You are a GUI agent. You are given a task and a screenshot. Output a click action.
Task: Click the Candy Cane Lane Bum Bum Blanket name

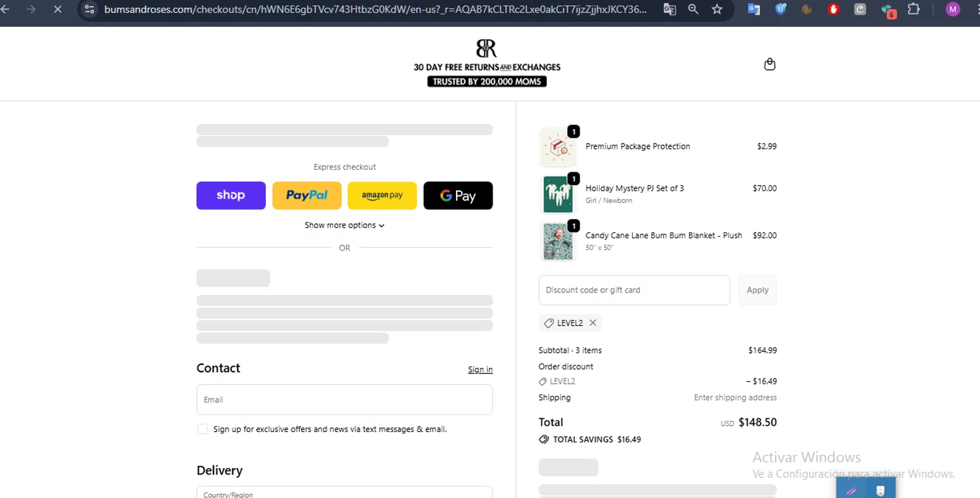[x=664, y=235]
